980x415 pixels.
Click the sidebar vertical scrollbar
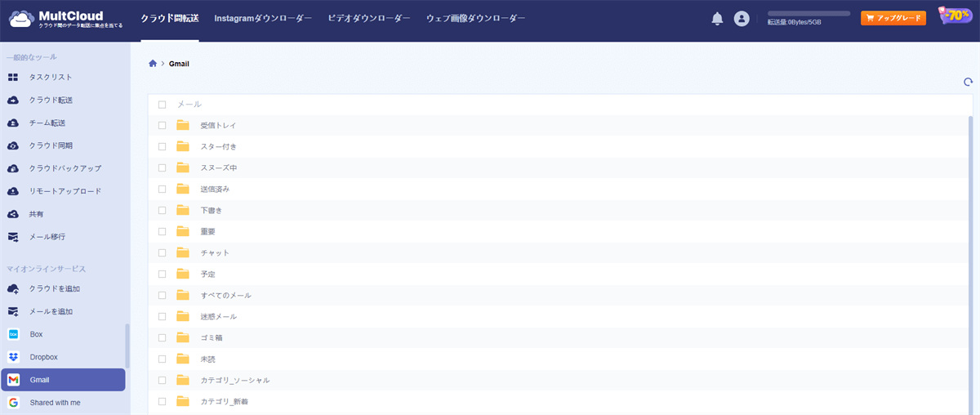coord(127,346)
